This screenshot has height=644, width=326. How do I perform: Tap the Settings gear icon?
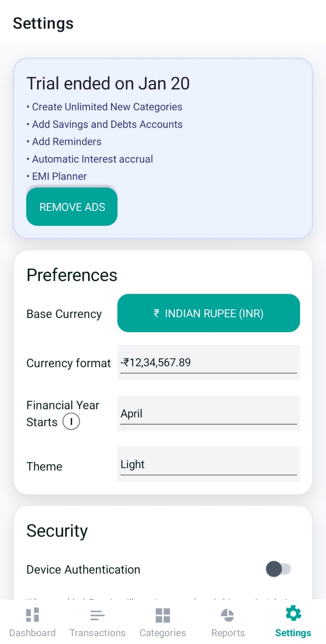click(x=293, y=613)
